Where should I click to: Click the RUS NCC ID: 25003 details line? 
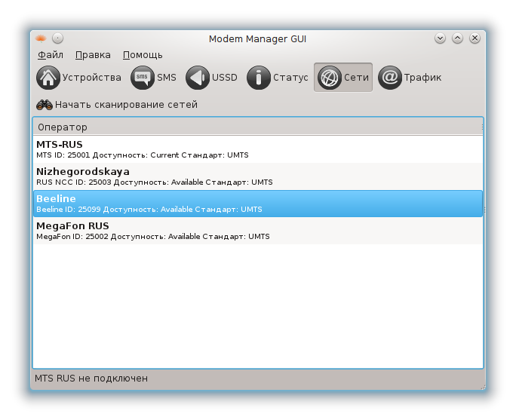pos(155,182)
